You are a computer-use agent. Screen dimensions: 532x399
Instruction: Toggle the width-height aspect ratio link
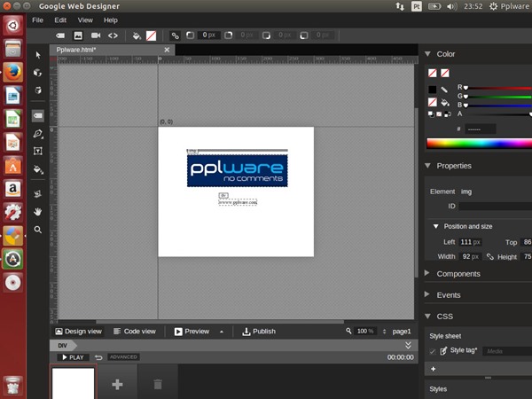[490, 256]
